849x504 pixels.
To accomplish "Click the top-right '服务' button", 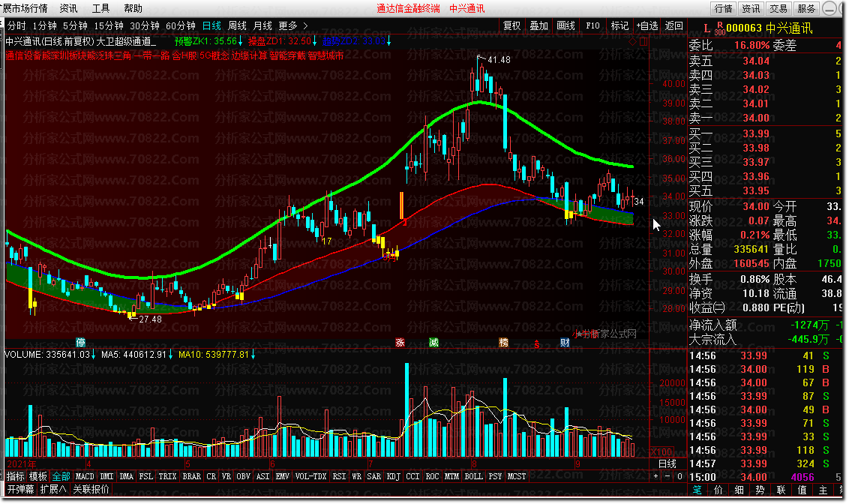I will pyautogui.click(x=806, y=8).
